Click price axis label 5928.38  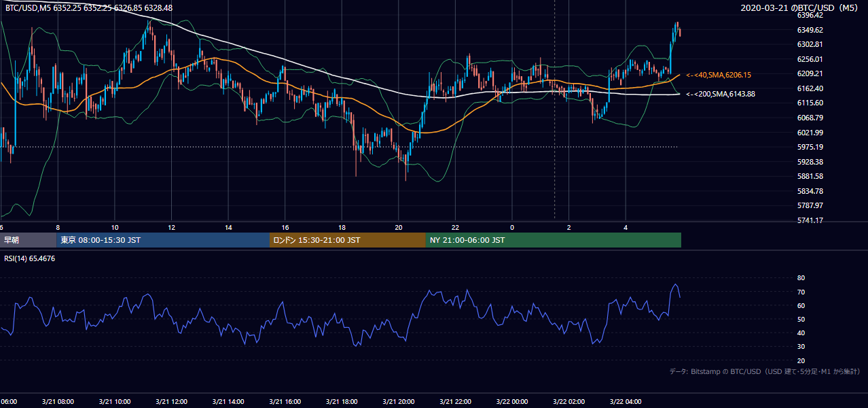[810, 162]
